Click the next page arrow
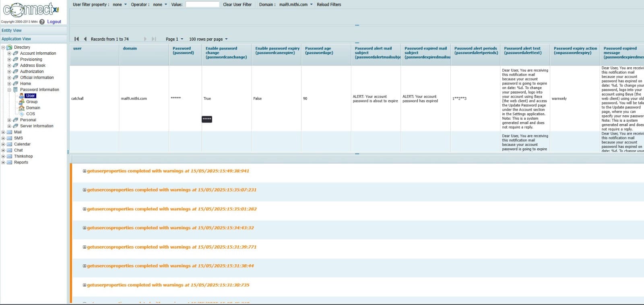Screen dimensions: 644x305 click(145, 39)
